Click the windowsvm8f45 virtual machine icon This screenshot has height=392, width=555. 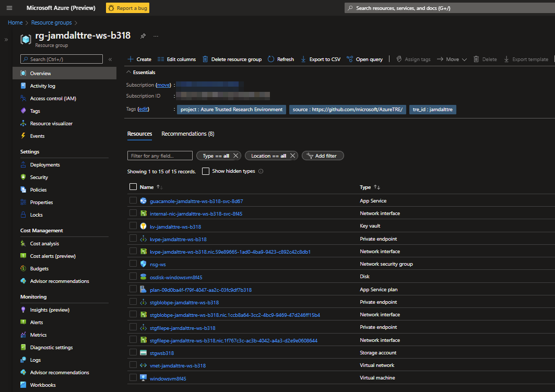(143, 378)
